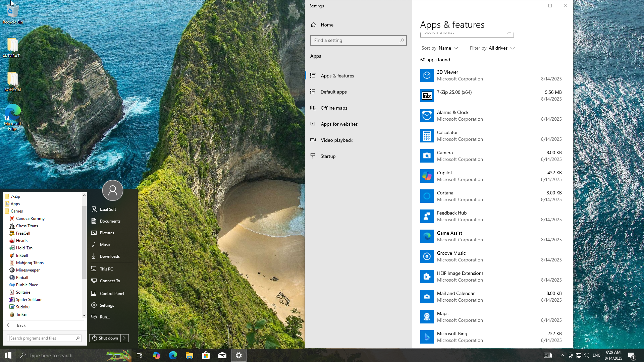Launch Minesweeper from start menu
644x362 pixels.
28,270
